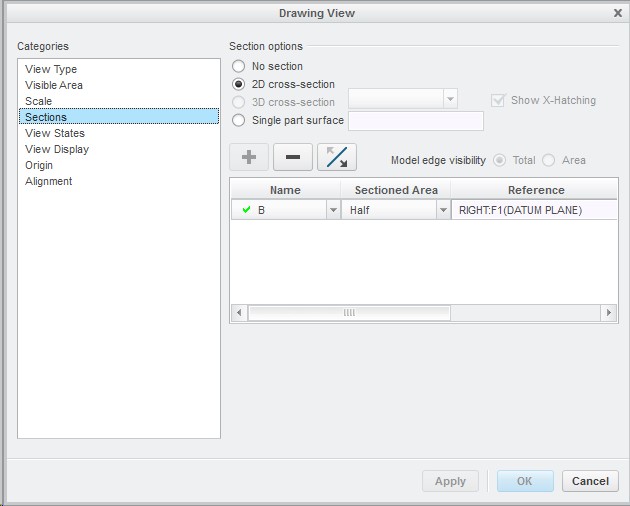Select 2D cross-section radio button
Screen dimensions: 630x506
coord(238,84)
